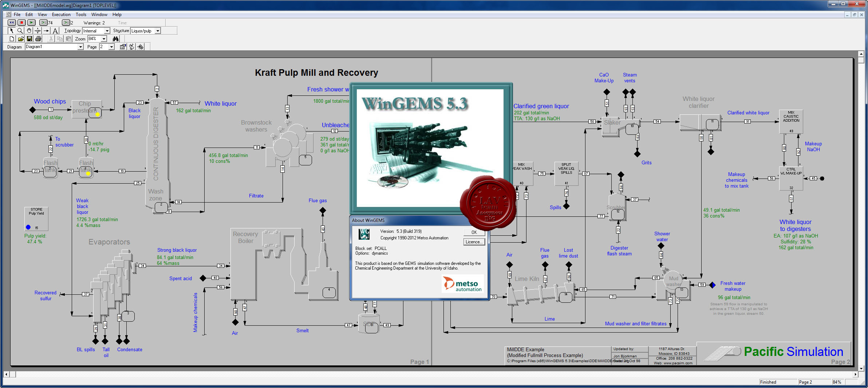The width and height of the screenshot is (868, 388).
Task: Click the WinGEMS app icon in About dialog
Action: [364, 234]
